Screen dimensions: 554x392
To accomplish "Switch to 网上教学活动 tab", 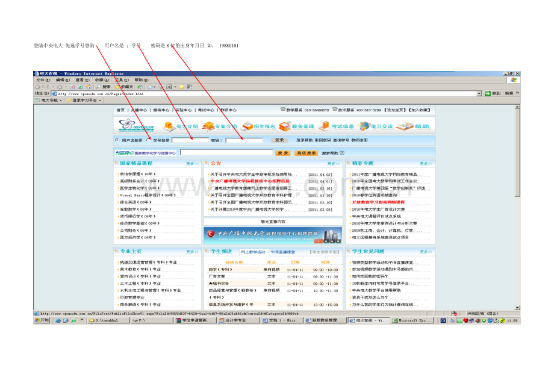I will click(253, 252).
